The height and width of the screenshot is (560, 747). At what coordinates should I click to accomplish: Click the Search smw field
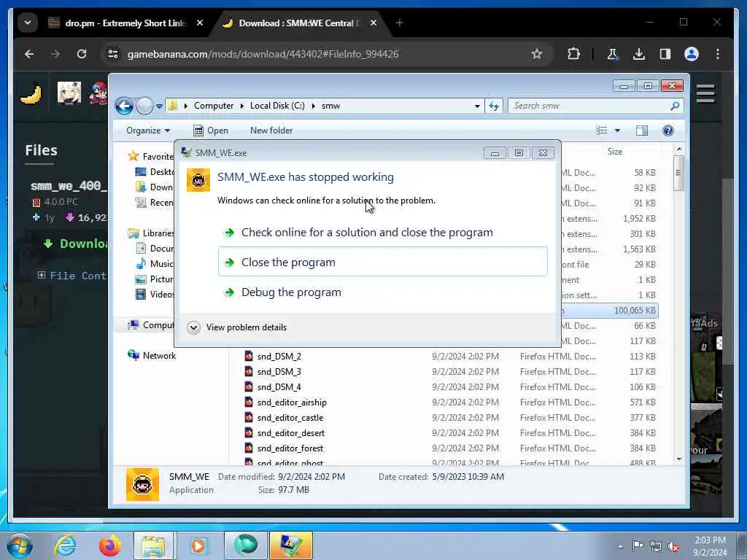point(595,106)
